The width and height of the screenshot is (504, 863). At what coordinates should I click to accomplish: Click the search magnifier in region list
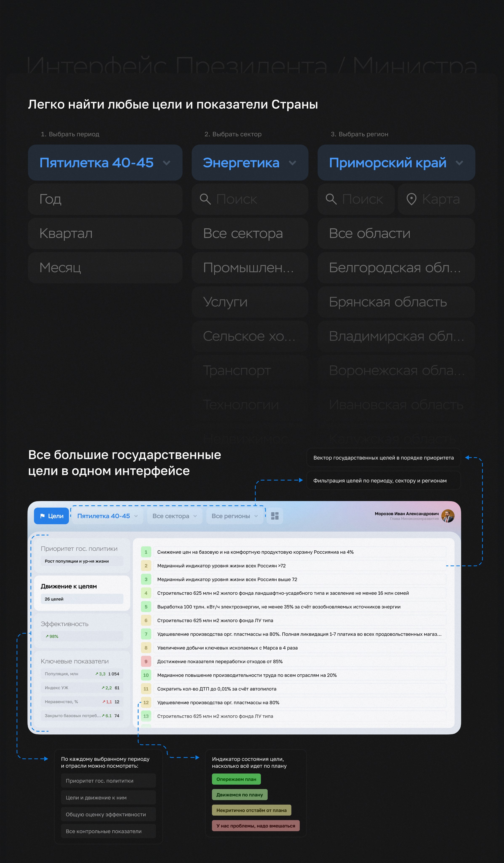coord(331,199)
